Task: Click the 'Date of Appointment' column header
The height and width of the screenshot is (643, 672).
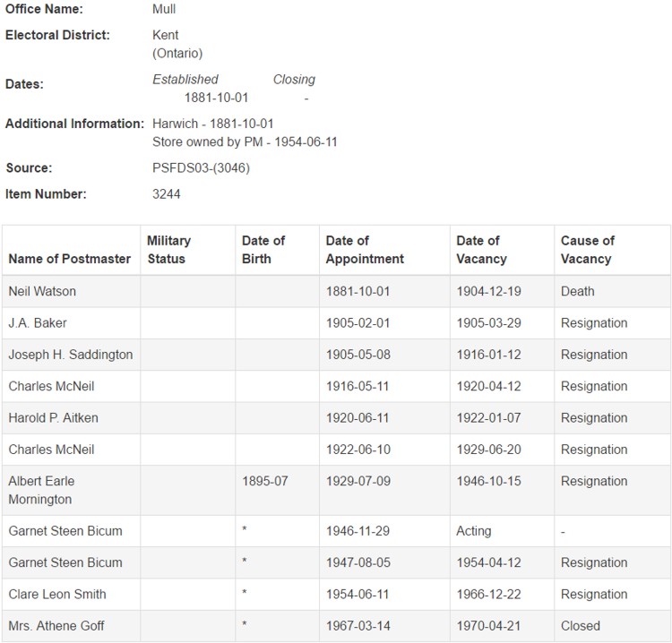Action: [365, 250]
